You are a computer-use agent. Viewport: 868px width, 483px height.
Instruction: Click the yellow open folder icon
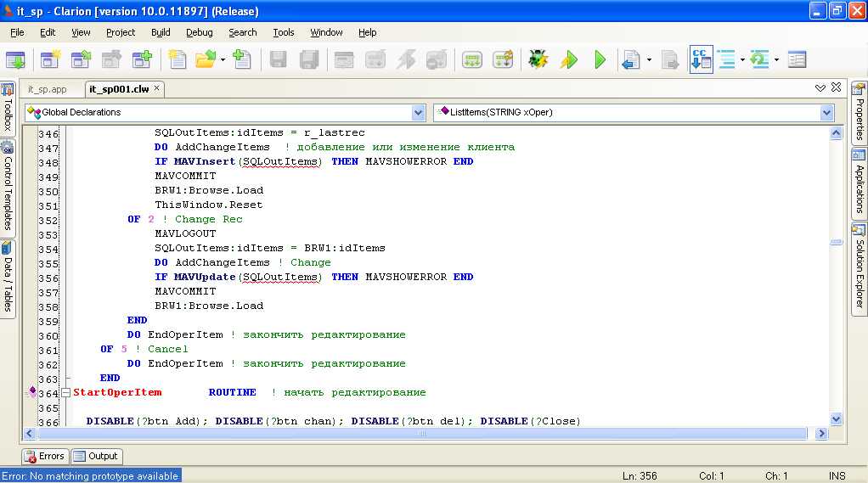[x=205, y=59]
